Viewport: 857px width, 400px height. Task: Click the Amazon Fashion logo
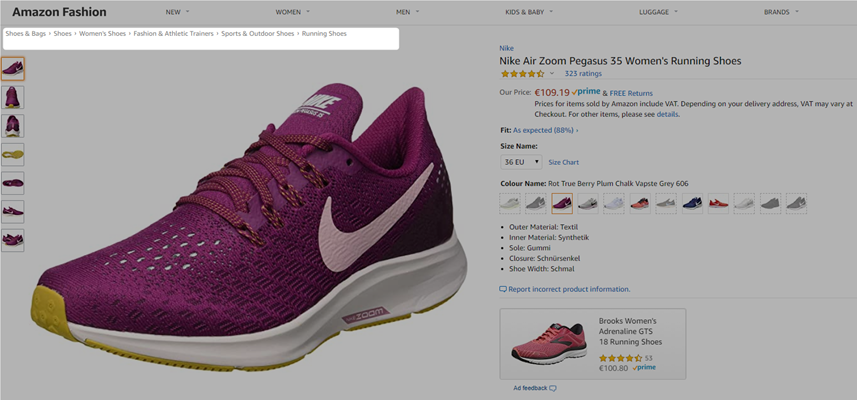pyautogui.click(x=59, y=12)
